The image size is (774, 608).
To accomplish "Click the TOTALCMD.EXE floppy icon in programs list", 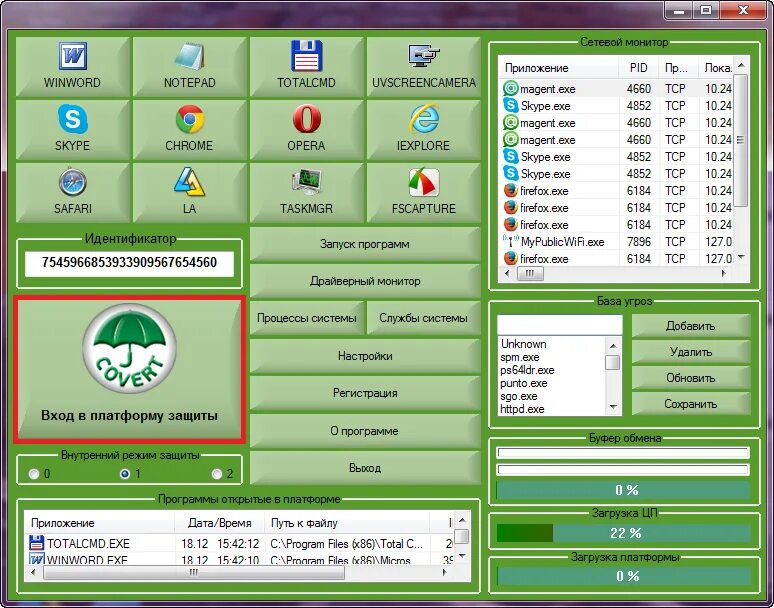I will click(37, 543).
